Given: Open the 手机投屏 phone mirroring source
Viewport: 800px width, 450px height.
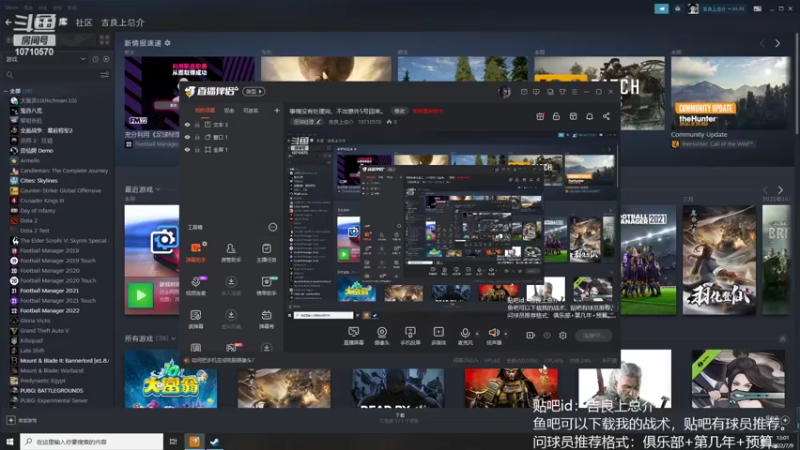Looking at the screenshot, I should [x=410, y=335].
